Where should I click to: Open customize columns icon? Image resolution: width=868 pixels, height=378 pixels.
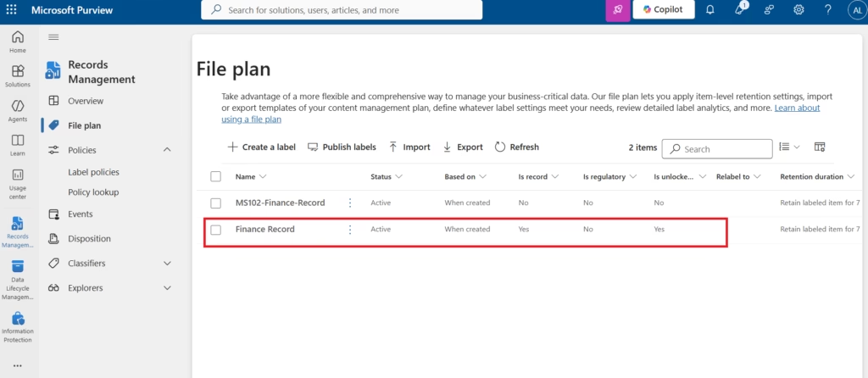coord(820,147)
